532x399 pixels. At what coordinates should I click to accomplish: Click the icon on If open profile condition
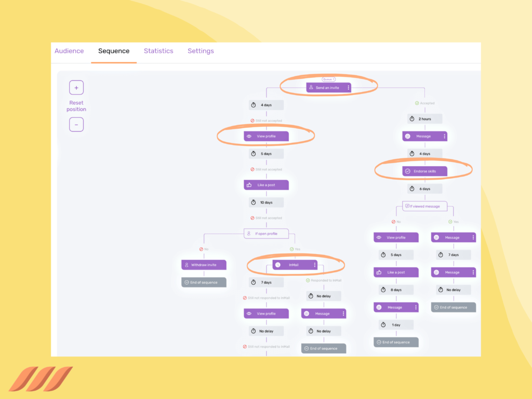[x=249, y=234]
